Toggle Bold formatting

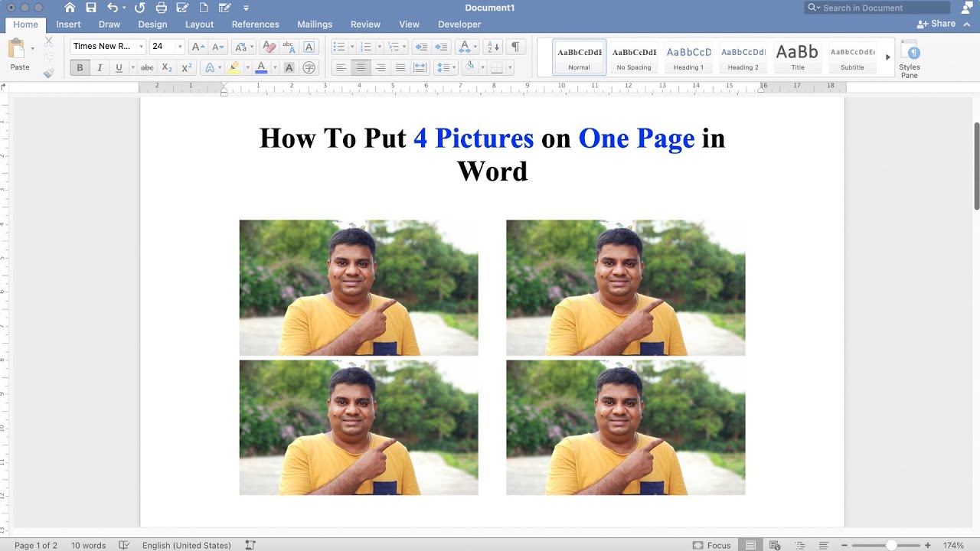pyautogui.click(x=80, y=68)
